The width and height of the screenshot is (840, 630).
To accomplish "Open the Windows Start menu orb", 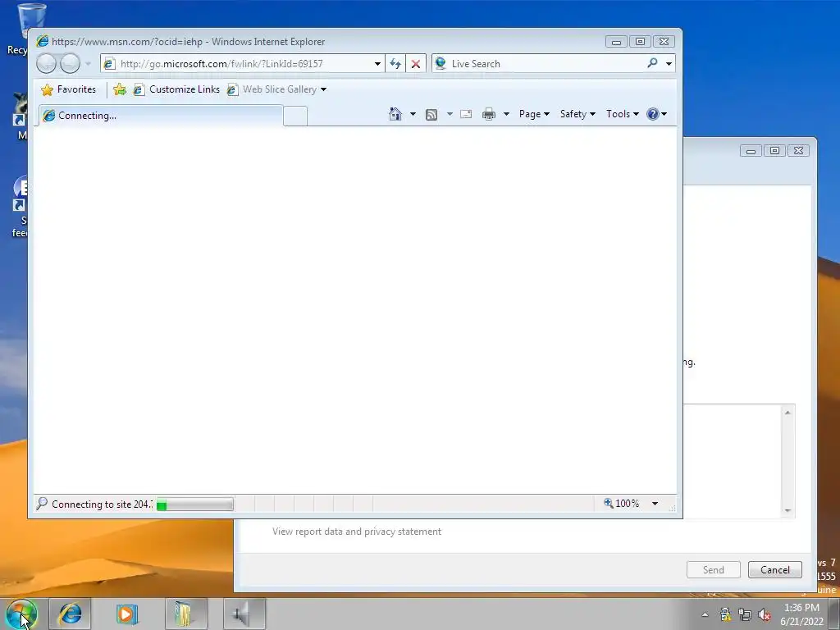I will point(21,614).
